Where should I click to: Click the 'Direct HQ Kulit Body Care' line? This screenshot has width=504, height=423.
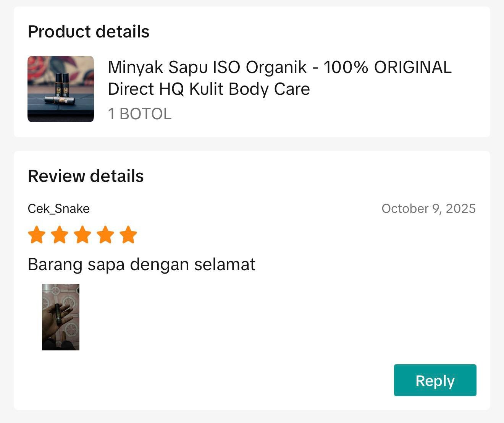click(x=209, y=89)
